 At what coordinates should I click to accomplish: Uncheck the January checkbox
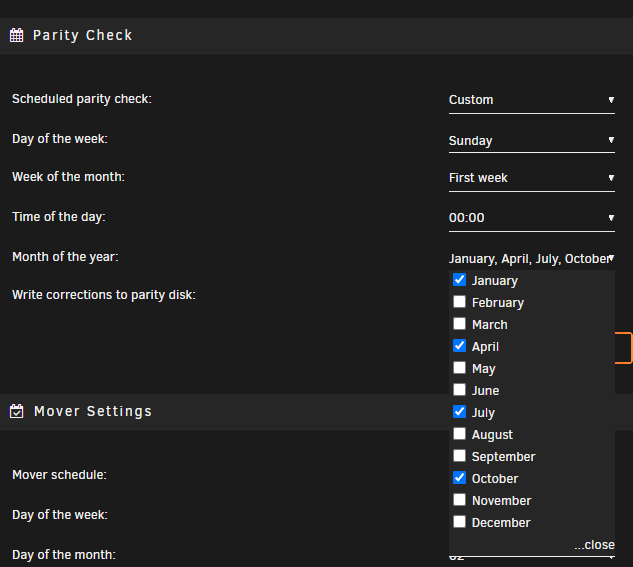coord(459,280)
